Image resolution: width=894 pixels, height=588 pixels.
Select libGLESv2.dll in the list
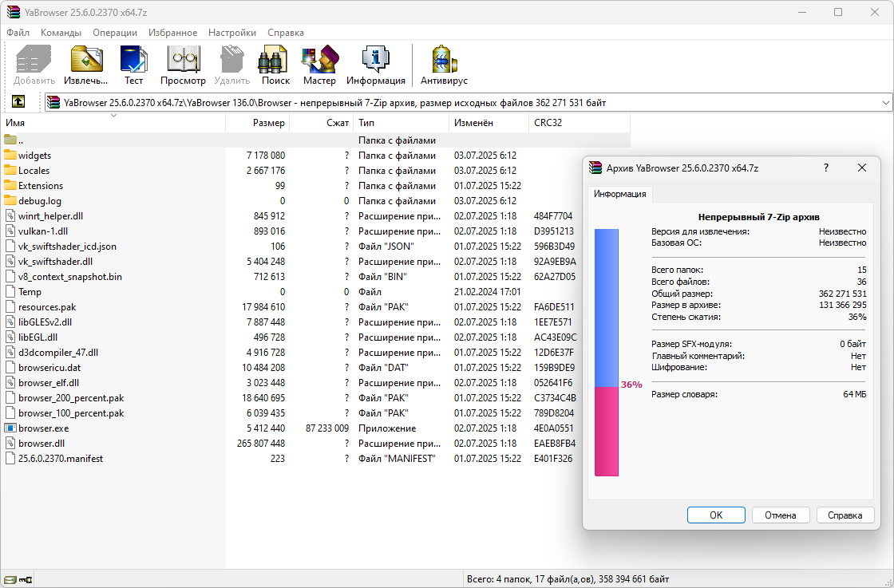click(x=45, y=322)
